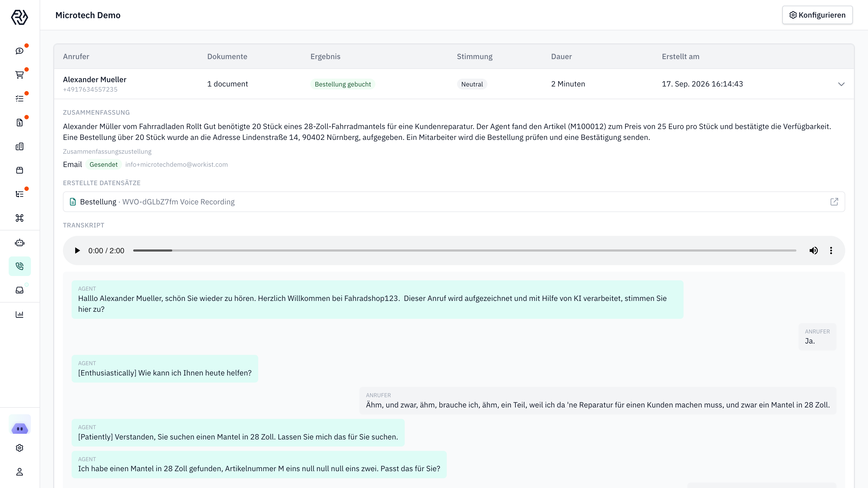This screenshot has height=488, width=868.
Task: Click the phone number +4917634557235
Action: tap(90, 89)
